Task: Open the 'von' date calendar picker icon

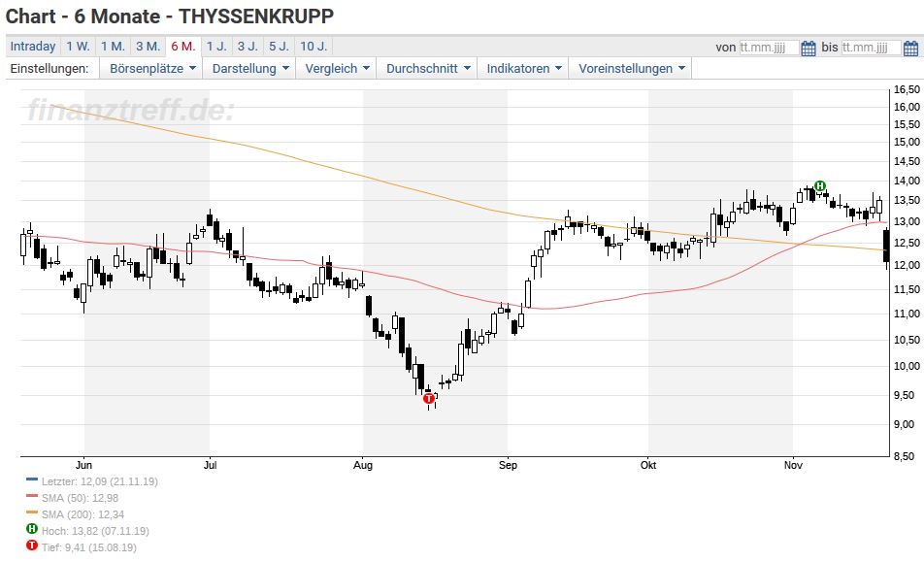Action: point(808,48)
